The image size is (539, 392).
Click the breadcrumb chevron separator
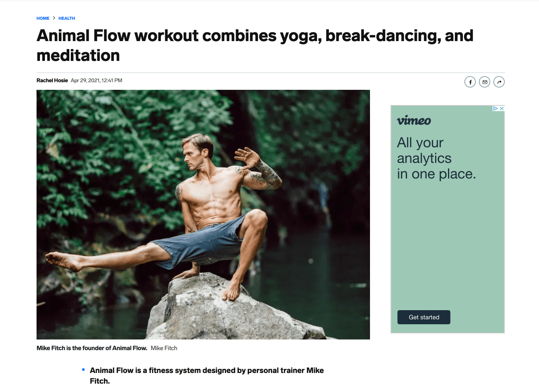click(54, 18)
